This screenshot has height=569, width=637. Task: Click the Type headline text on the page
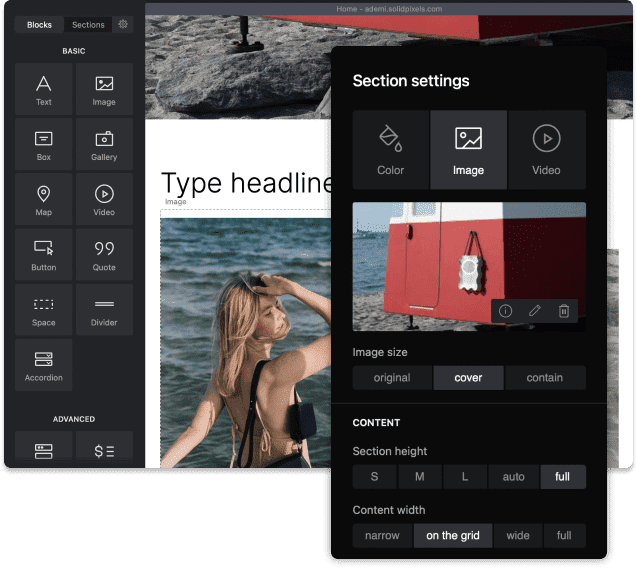coord(247,183)
